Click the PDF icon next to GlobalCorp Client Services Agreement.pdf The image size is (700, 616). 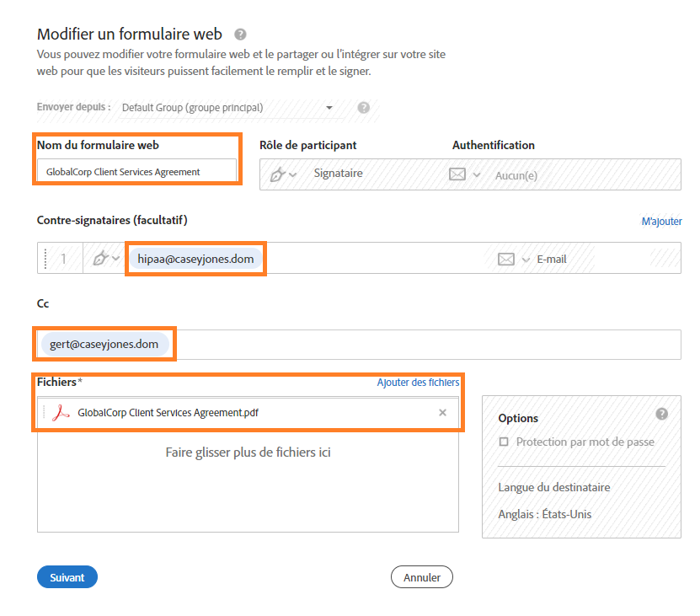click(x=58, y=413)
